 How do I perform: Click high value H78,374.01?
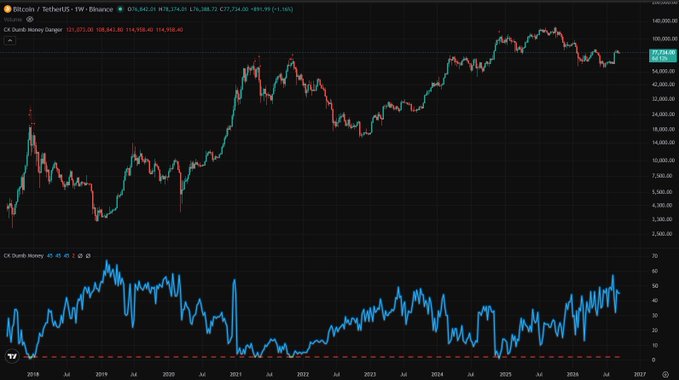(173, 9)
